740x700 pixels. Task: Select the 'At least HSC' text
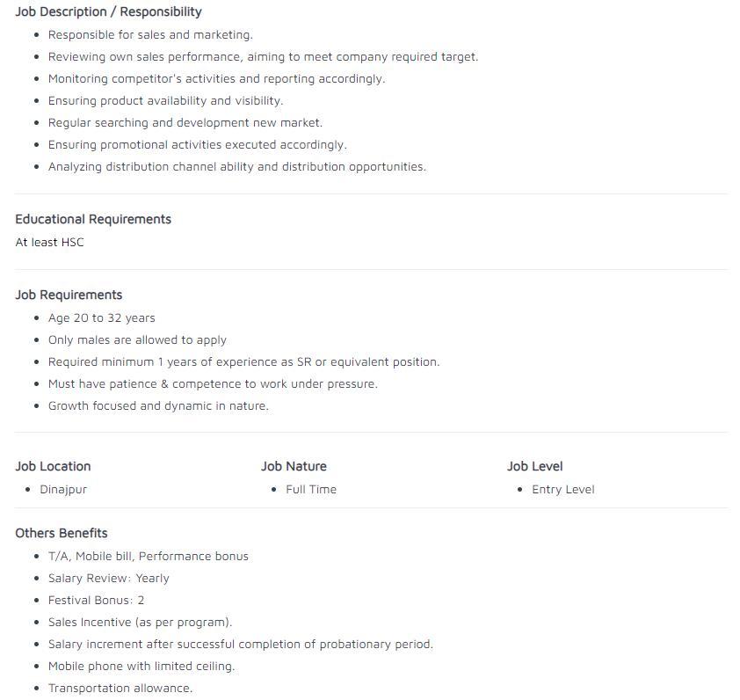pyautogui.click(x=49, y=243)
